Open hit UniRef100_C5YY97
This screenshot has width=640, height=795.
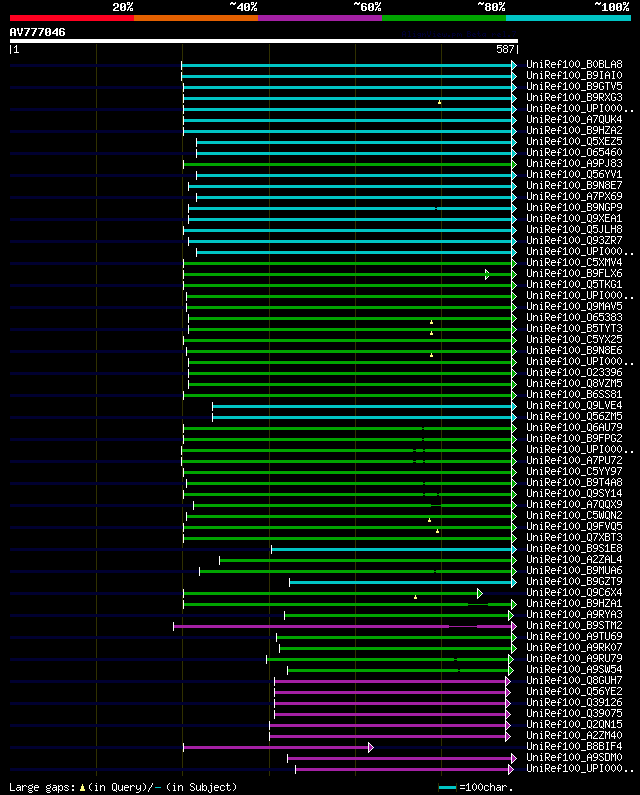(x=574, y=472)
